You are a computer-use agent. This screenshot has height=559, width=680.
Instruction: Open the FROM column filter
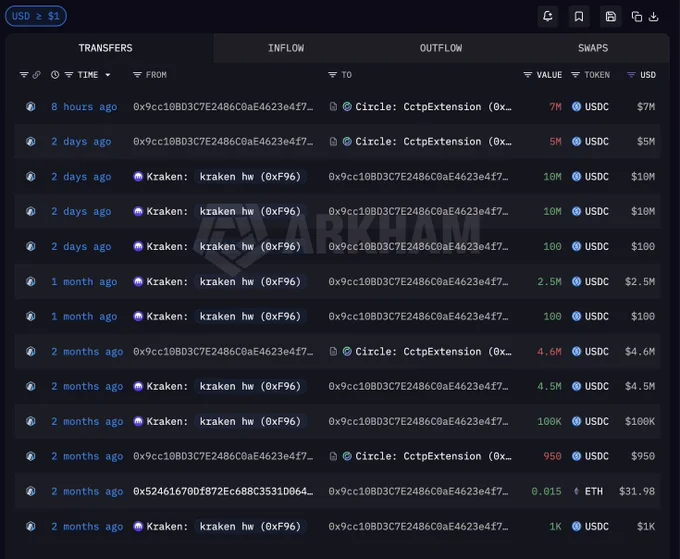(x=137, y=75)
